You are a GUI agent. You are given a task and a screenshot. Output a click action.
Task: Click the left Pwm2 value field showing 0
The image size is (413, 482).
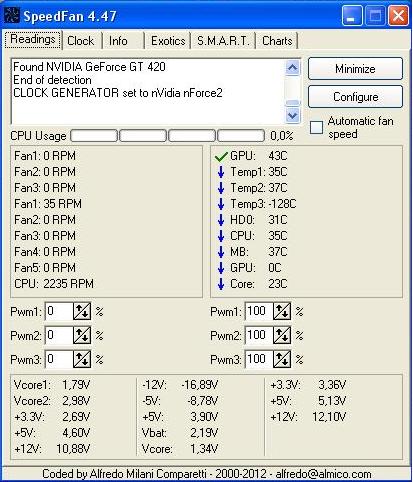point(59,336)
